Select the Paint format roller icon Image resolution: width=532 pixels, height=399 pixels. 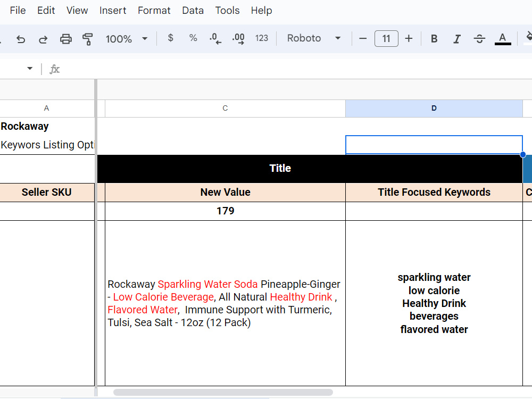click(88, 39)
